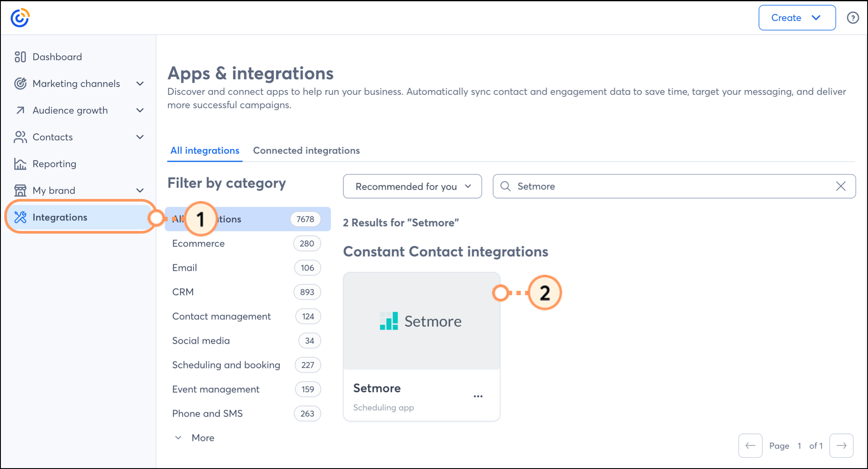Clear the Setmore search with X
This screenshot has width=868, height=469.
840,186
